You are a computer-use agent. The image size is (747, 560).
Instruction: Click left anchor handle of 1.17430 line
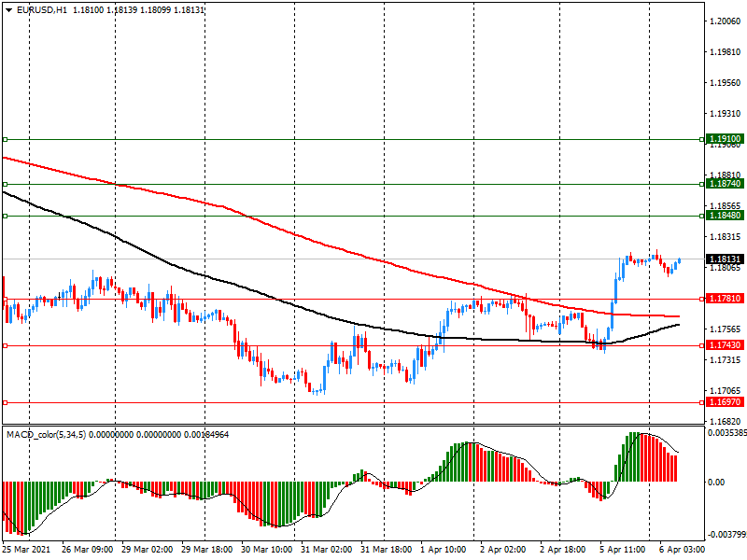click(6, 345)
